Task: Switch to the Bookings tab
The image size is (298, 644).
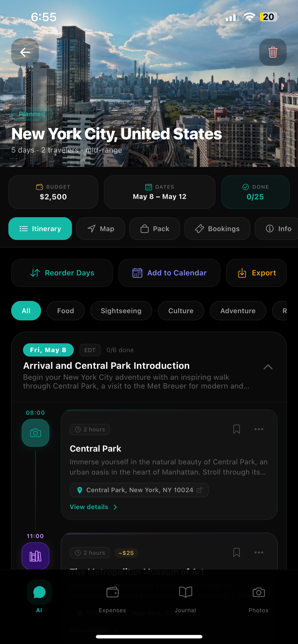Action: click(x=217, y=229)
